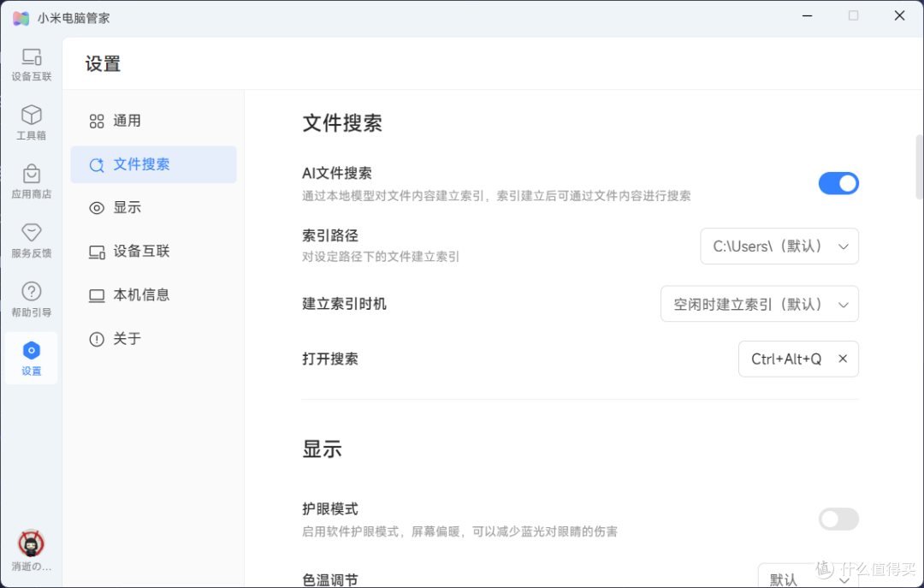Click the 文件搜索 section heading

[342, 123]
